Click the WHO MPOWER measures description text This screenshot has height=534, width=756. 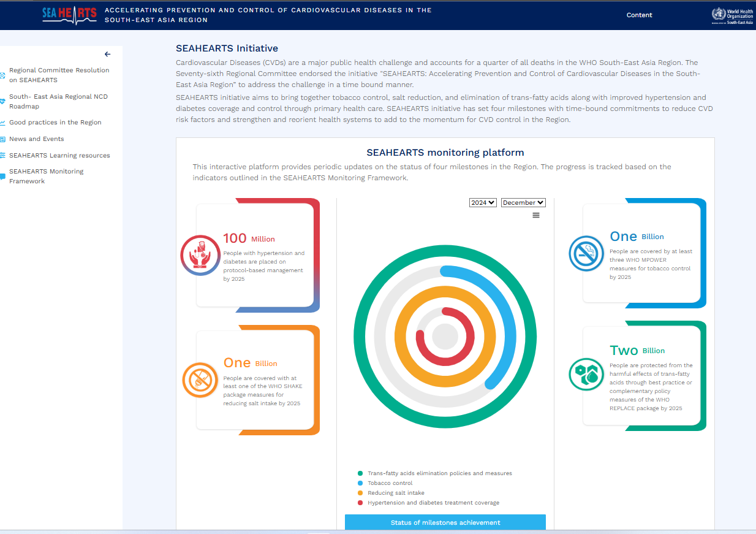[x=651, y=264]
